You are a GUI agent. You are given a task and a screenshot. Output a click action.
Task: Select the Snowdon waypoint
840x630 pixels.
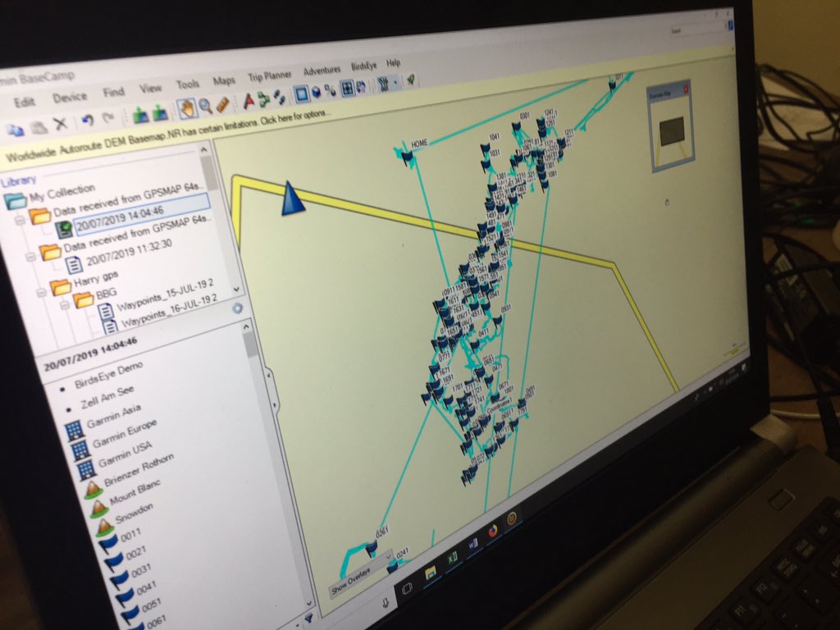(134, 514)
